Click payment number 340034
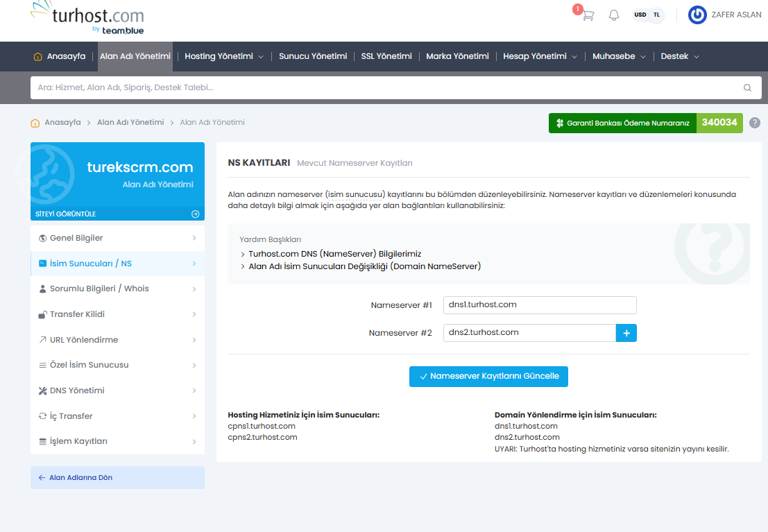This screenshot has width=768, height=532. 719,123
